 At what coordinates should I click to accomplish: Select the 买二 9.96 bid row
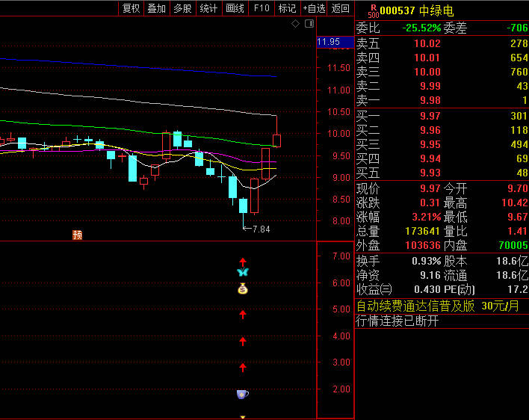tap(442, 130)
